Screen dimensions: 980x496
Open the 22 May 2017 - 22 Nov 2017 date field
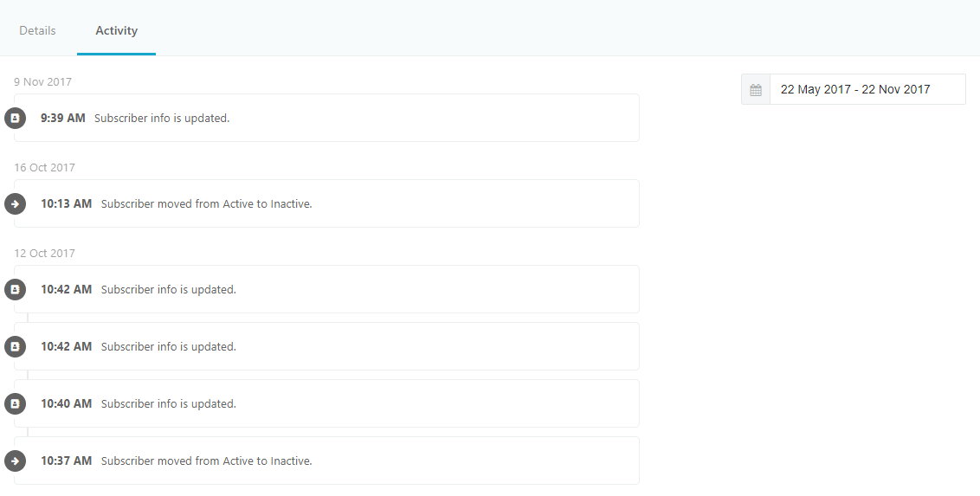pos(867,89)
